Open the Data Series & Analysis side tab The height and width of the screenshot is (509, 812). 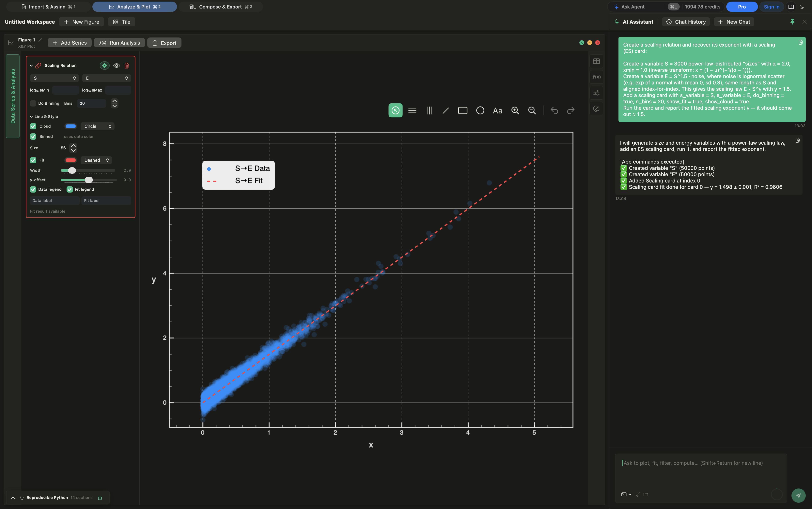pos(13,96)
